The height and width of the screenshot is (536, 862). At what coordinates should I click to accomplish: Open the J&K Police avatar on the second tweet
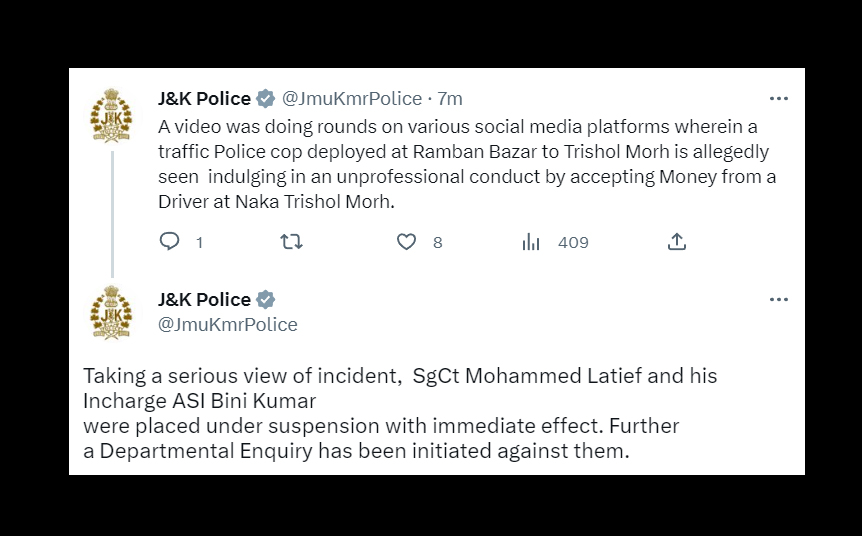pos(111,312)
